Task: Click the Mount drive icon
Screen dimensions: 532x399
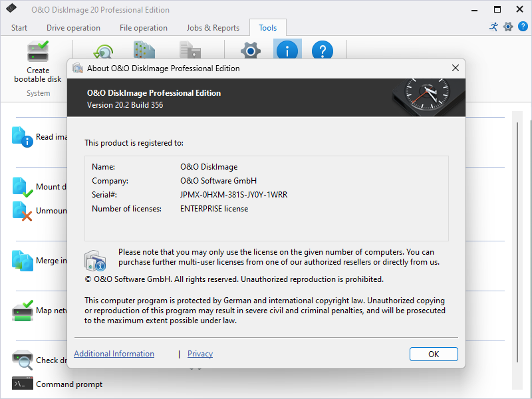Action: [23, 187]
